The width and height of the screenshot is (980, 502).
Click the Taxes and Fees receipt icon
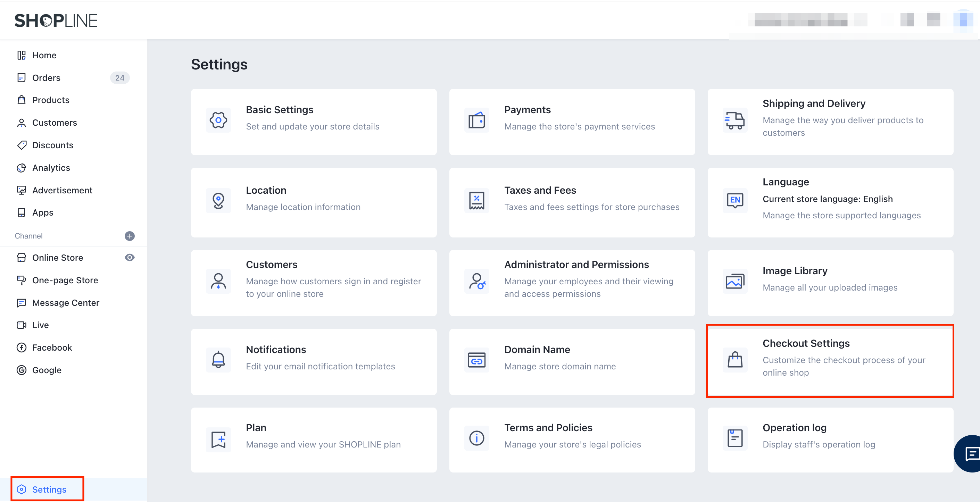click(x=476, y=200)
